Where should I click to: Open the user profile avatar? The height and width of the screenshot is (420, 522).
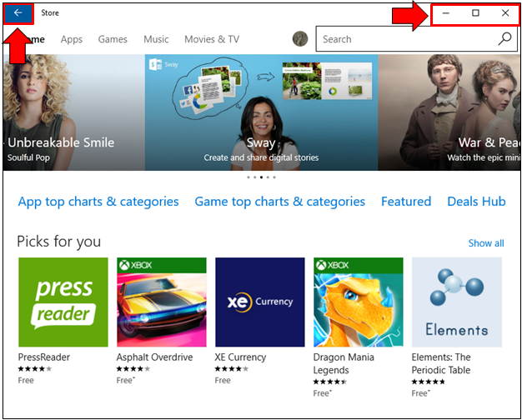point(301,39)
